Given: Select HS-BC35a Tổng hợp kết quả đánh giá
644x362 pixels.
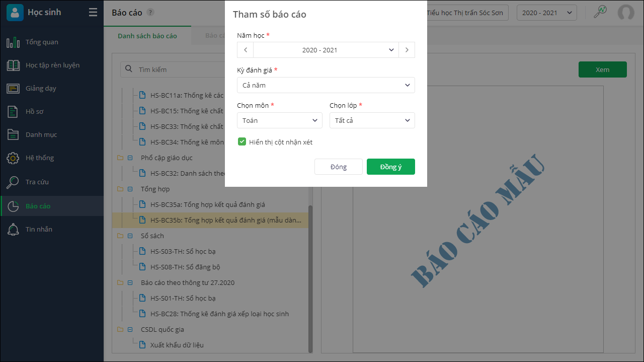Looking at the screenshot, I should (x=208, y=204).
